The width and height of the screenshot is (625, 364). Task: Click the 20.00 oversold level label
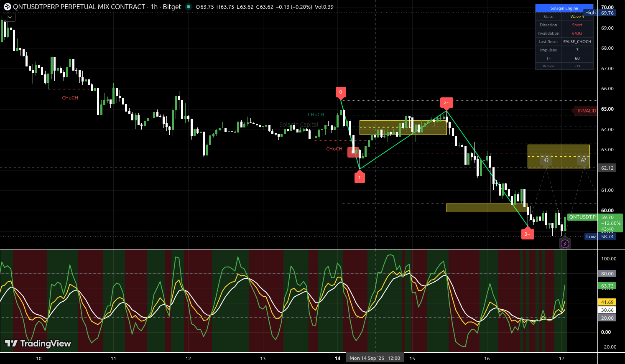[x=607, y=318]
